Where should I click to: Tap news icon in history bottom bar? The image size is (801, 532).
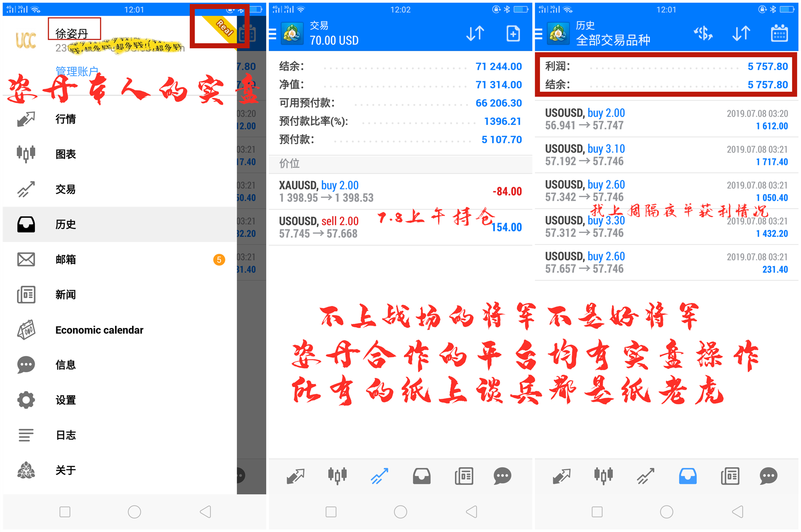click(x=730, y=476)
